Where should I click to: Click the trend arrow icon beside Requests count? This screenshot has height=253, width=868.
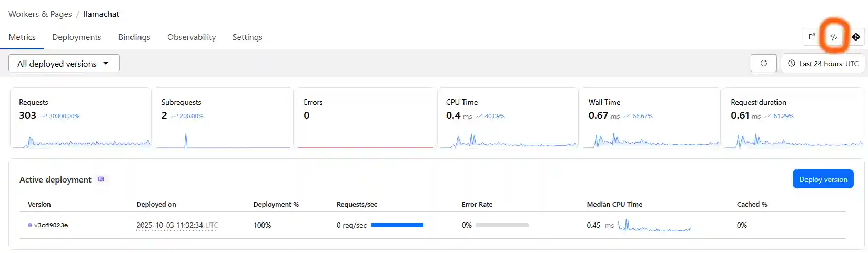(44, 116)
